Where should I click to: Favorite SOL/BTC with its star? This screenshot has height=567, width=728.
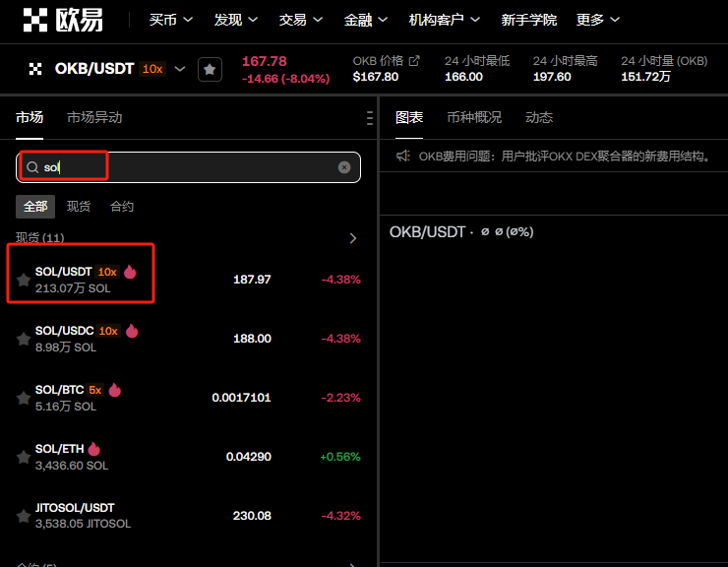tap(24, 398)
